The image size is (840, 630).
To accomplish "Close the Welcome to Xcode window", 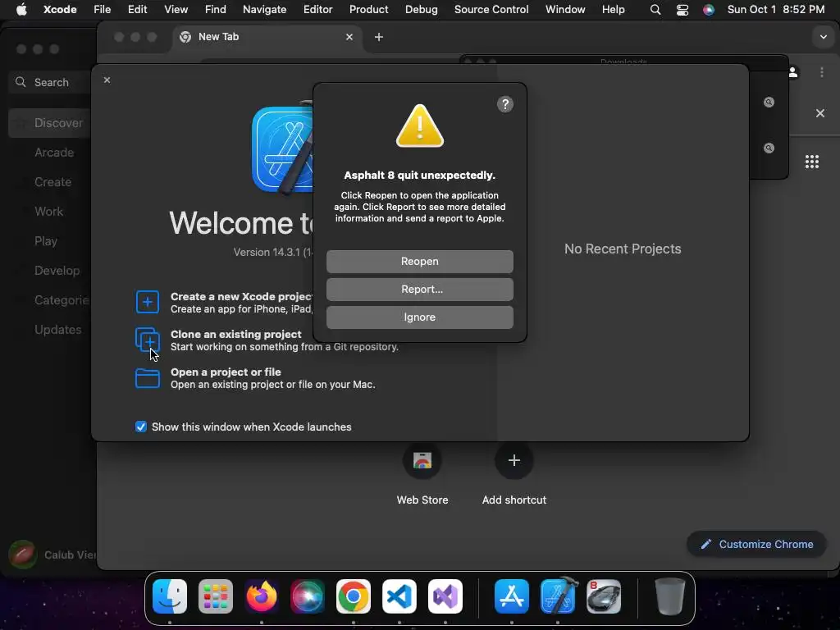I will click(x=107, y=80).
